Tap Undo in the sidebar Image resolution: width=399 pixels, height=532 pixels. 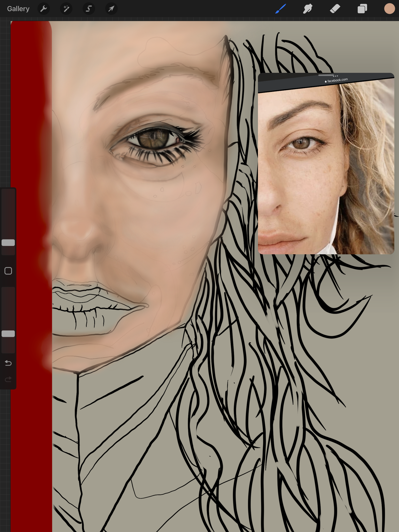[8, 363]
